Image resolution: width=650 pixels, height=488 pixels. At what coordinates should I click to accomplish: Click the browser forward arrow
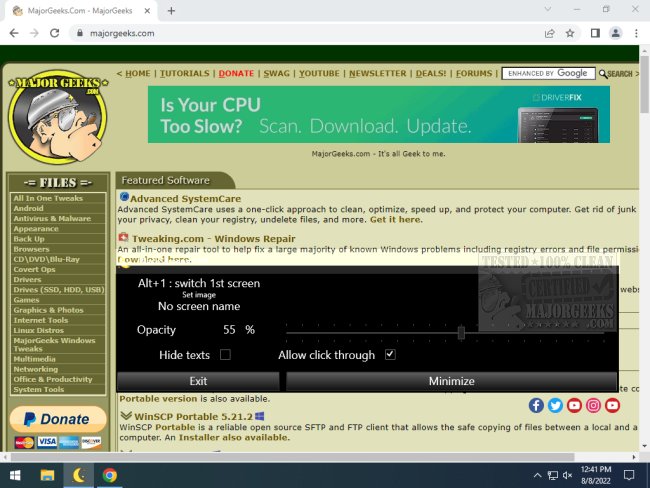click(x=34, y=33)
